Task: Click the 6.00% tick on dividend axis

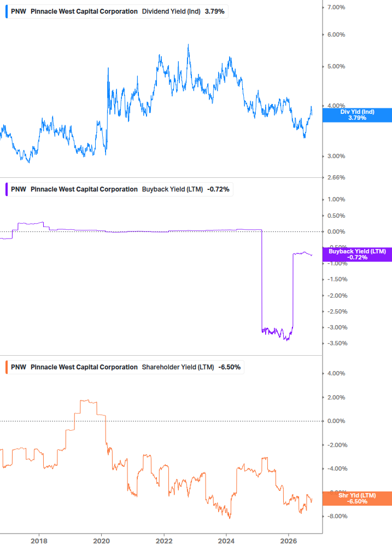Action: 336,34
